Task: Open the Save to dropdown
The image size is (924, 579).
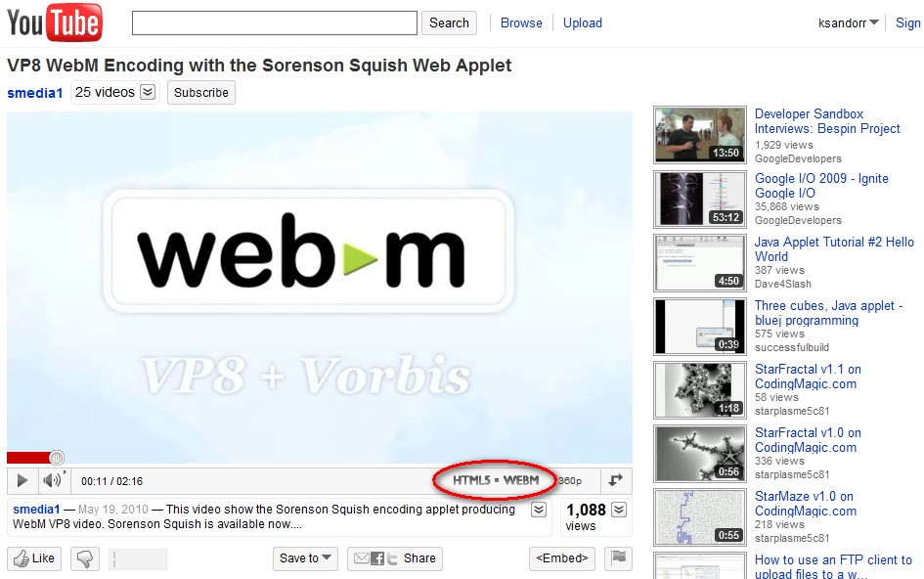Action: click(305, 558)
